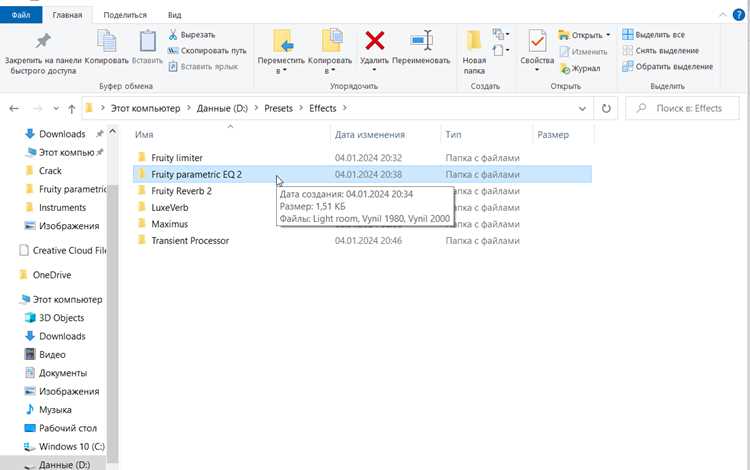Switch to the Главная ribbon tab
Screen dimensions: 750x470
coord(67,15)
